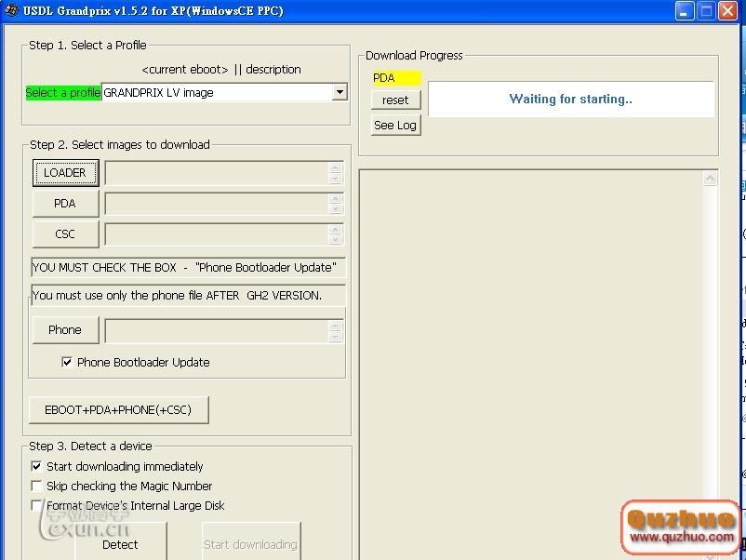The image size is (746, 560).
Task: Enable Skip checking the Magic Number
Action: (36, 486)
